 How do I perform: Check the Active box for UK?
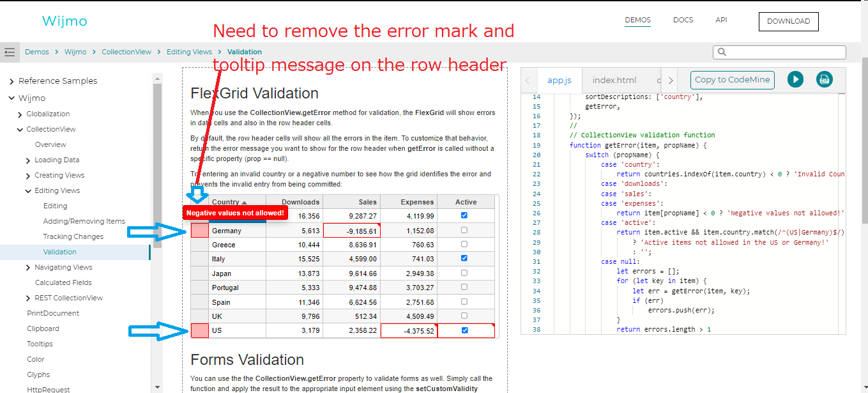point(464,316)
